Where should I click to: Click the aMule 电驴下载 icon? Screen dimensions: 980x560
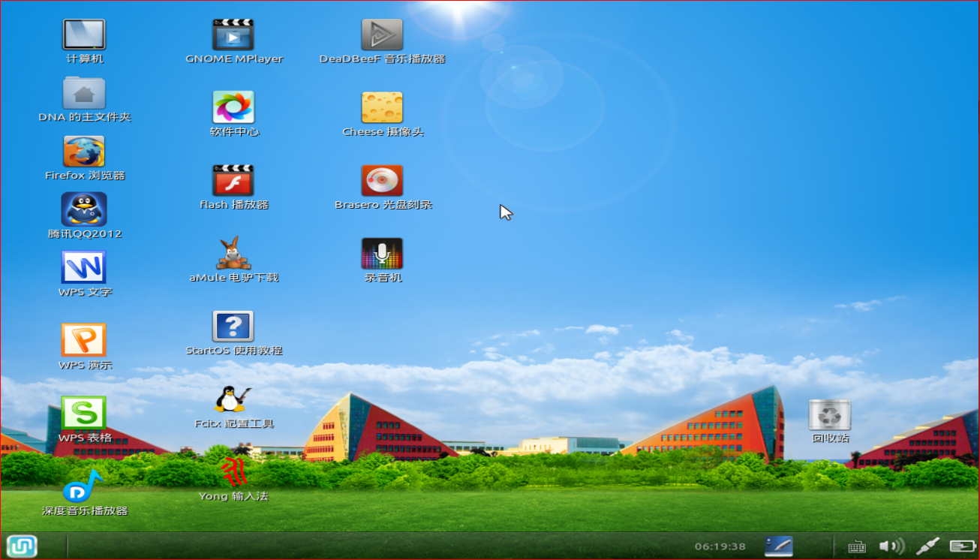click(x=233, y=253)
